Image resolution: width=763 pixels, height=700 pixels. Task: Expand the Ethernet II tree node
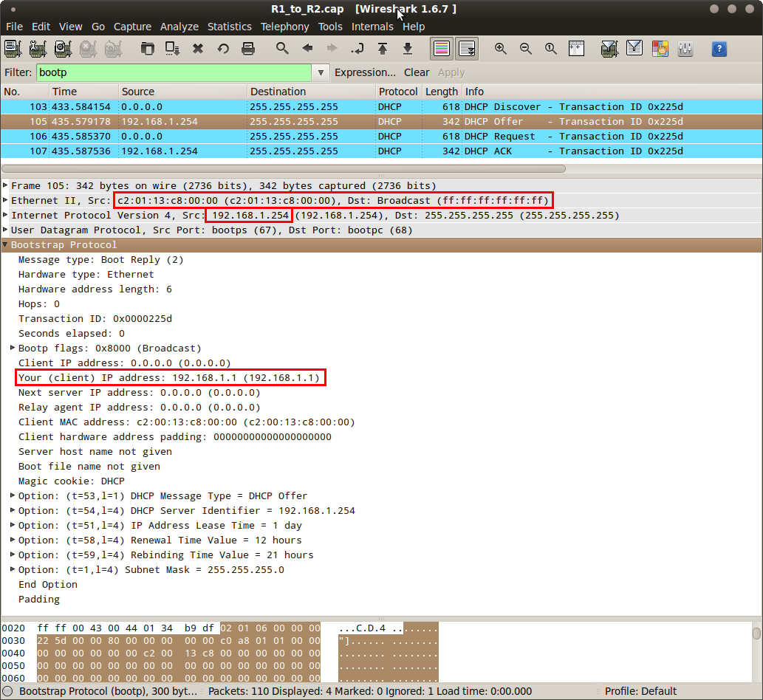(5, 200)
